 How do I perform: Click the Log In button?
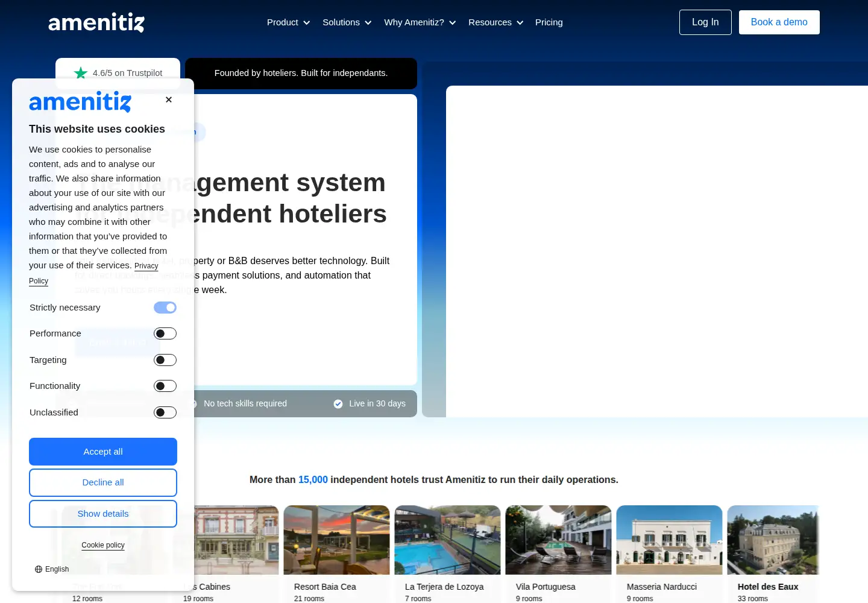coord(705,22)
